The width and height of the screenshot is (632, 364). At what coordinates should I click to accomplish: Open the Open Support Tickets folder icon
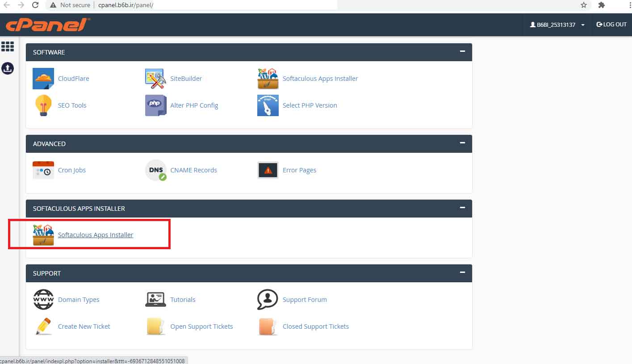tap(156, 326)
